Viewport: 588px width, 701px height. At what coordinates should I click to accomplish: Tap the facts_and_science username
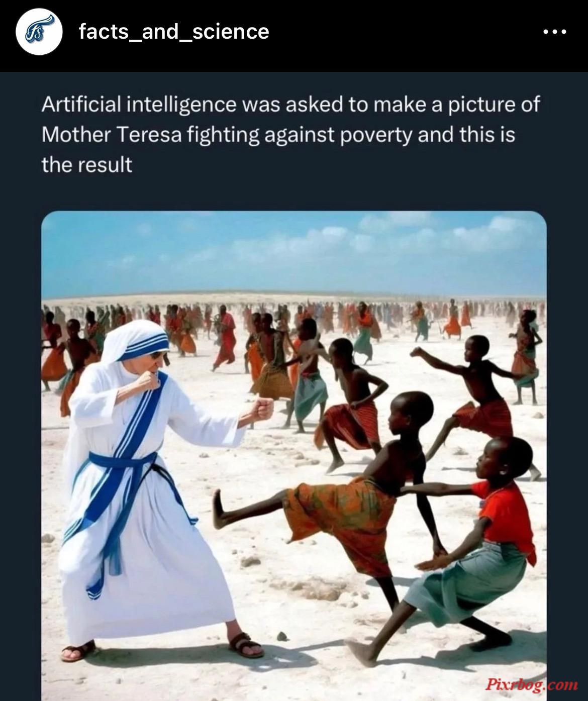coord(174,31)
